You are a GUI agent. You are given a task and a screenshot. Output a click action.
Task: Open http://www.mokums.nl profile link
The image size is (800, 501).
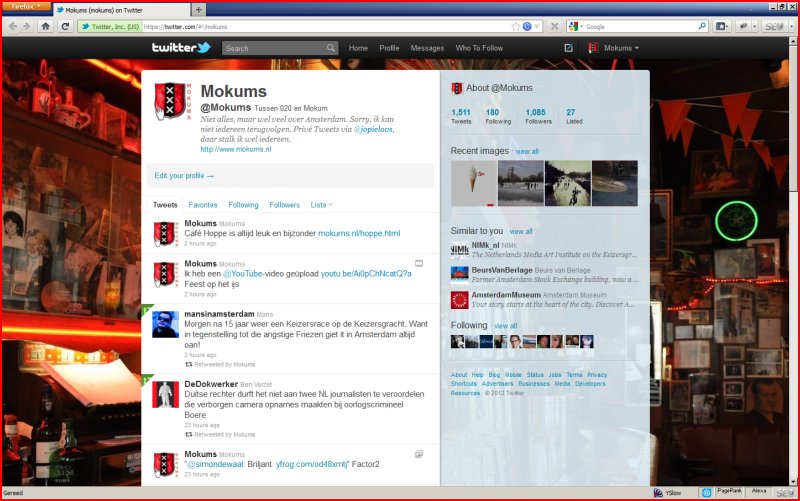236,149
